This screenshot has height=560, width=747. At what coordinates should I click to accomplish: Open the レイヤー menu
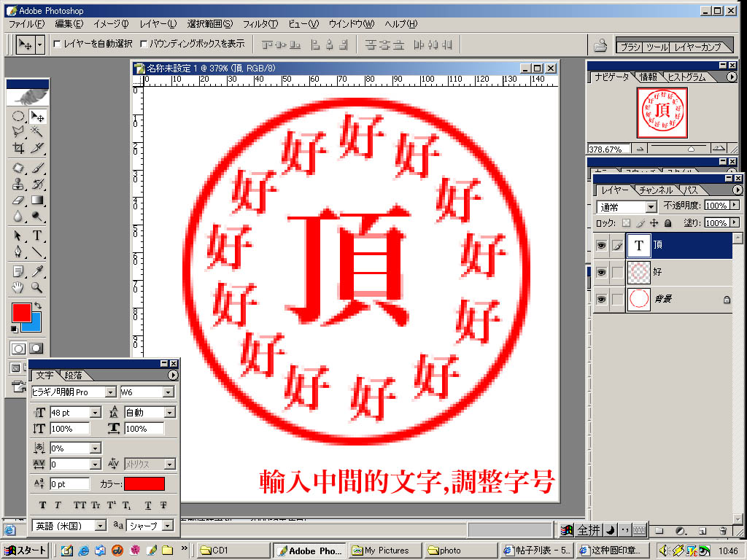click(158, 24)
